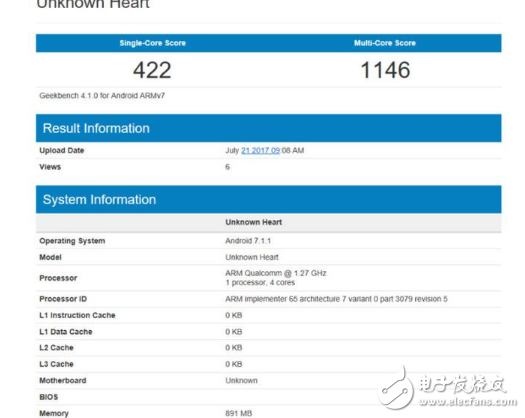Select the Single-Core Score header

(x=153, y=43)
